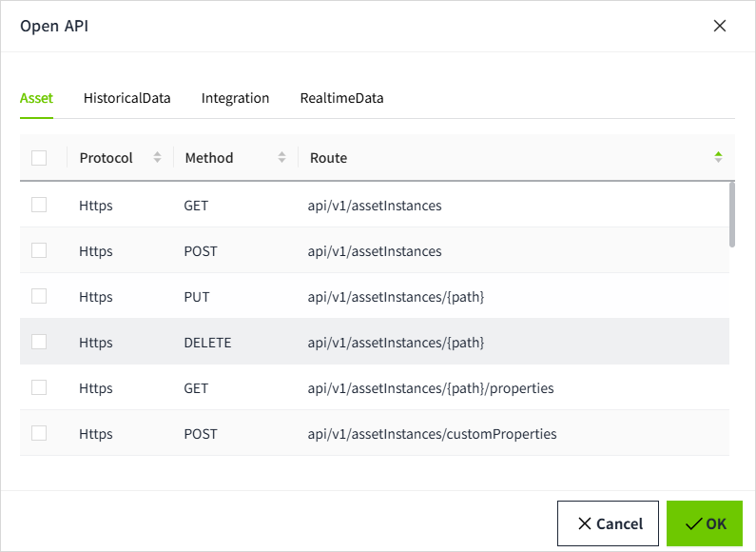
Task: Close the Open API dialog
Action: tap(720, 26)
